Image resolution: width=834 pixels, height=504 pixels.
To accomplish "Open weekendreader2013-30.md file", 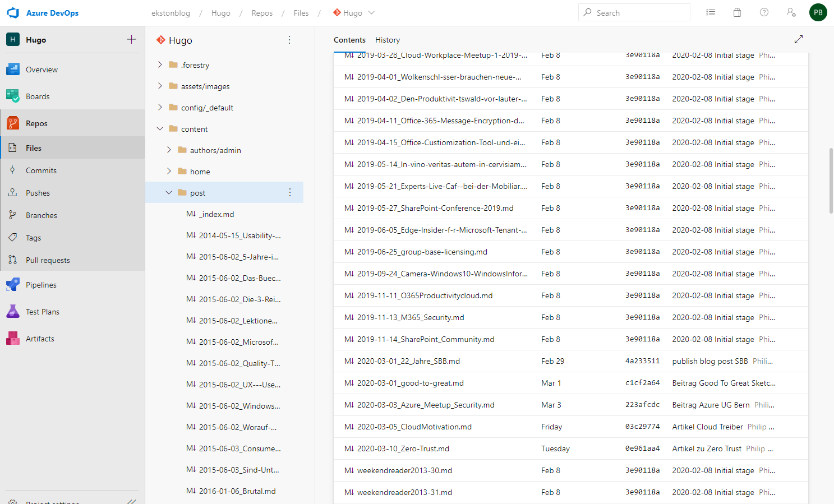I will pos(404,470).
